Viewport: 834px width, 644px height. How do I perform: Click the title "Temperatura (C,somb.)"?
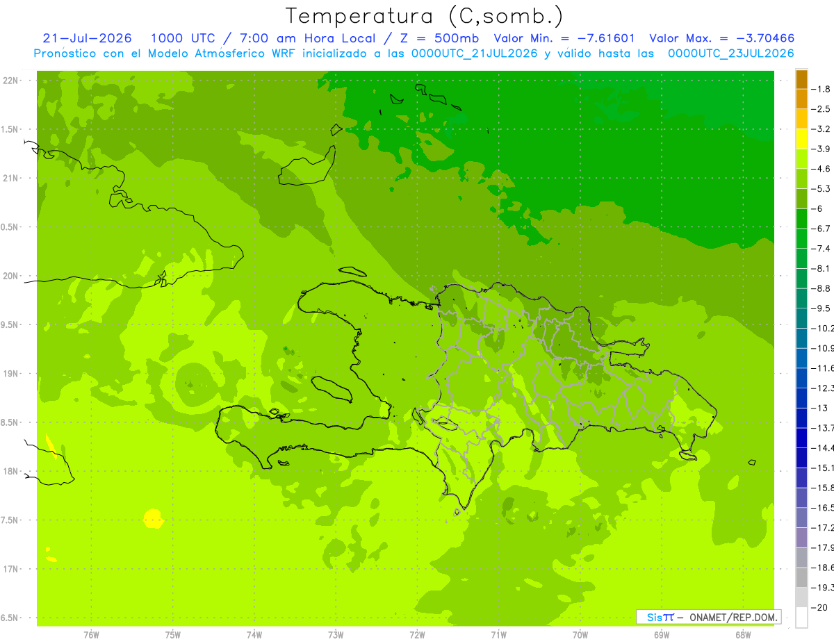(x=425, y=16)
